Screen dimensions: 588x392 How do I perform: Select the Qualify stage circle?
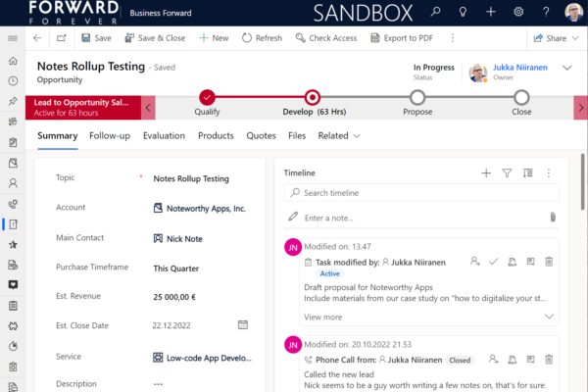click(207, 96)
